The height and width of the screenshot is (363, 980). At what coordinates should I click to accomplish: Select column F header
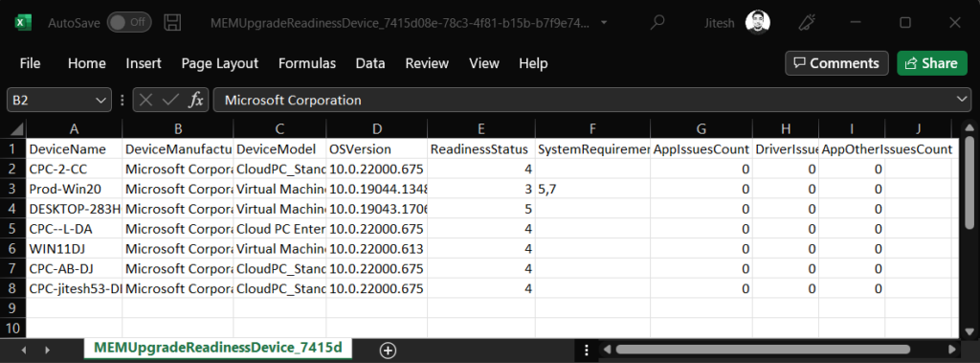tap(592, 129)
